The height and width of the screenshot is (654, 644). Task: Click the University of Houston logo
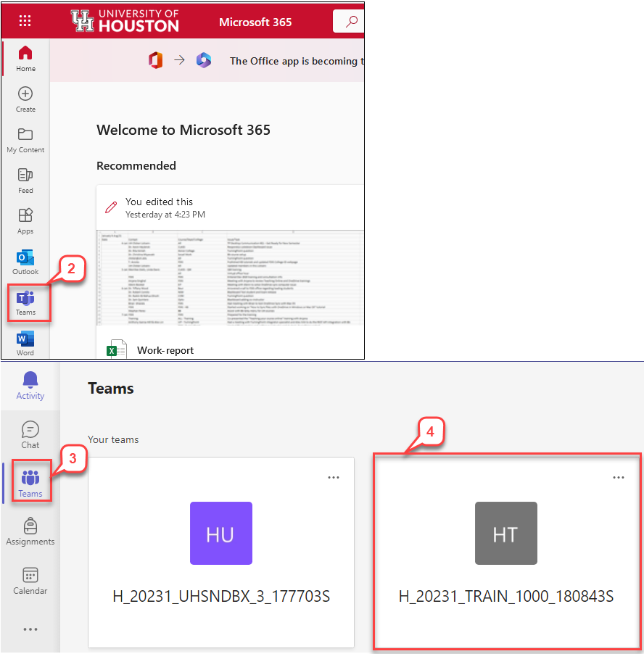pos(125,21)
